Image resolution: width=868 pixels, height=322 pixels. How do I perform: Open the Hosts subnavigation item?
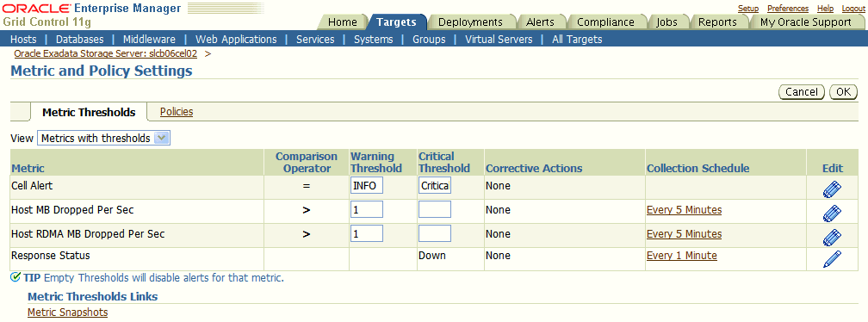[x=23, y=40]
